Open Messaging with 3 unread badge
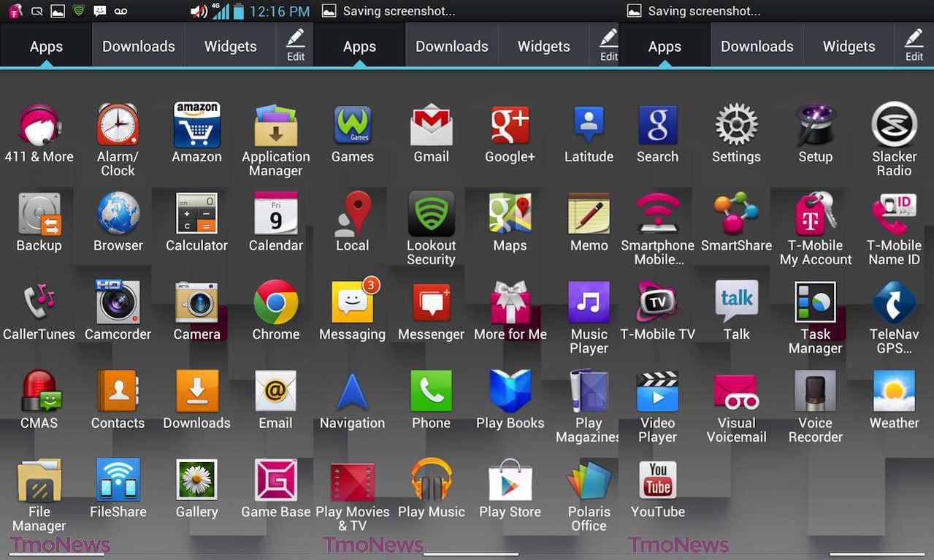This screenshot has width=934, height=560. pyautogui.click(x=352, y=303)
